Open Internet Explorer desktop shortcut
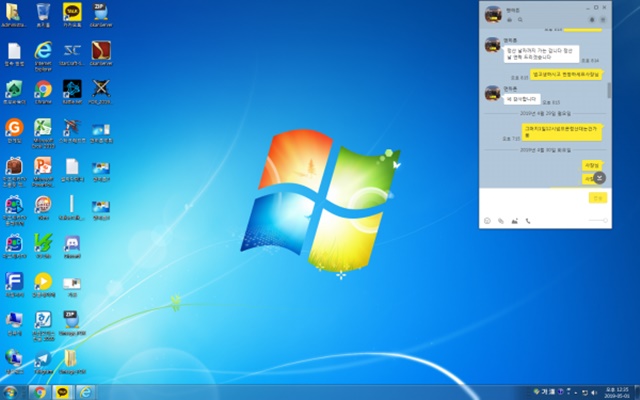The image size is (640, 400). (43, 55)
